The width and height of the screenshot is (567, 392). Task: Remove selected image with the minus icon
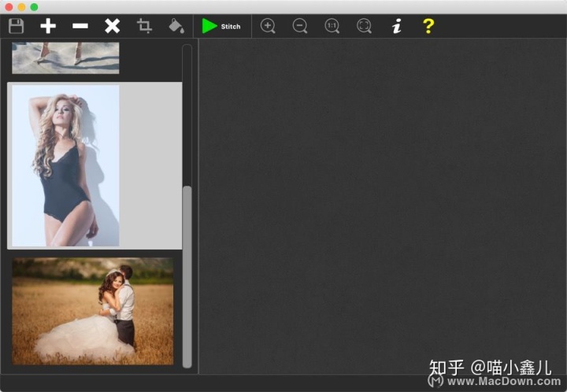click(x=80, y=26)
